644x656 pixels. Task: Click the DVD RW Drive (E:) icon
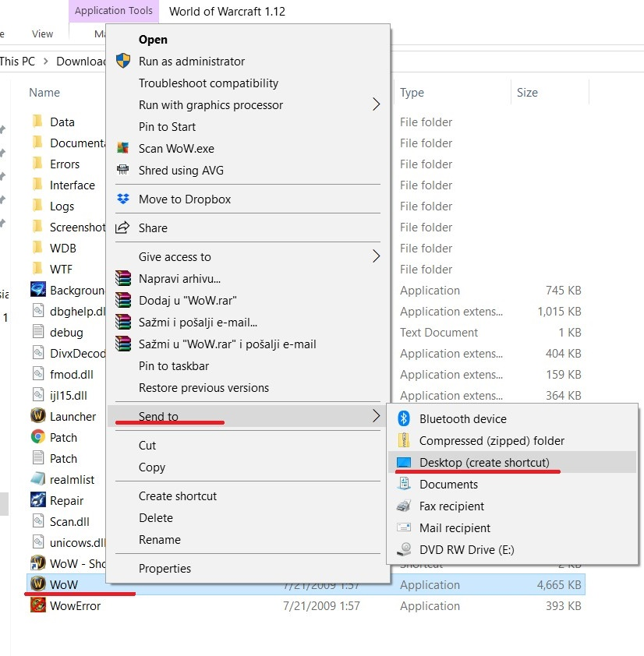coord(404,549)
